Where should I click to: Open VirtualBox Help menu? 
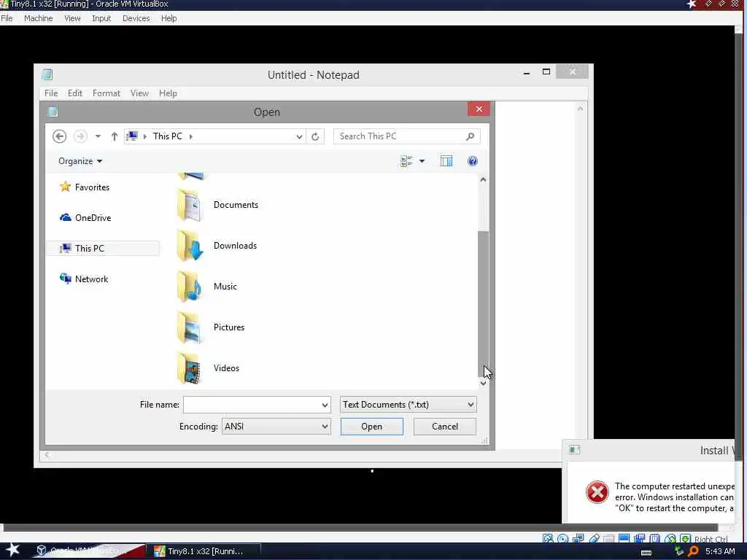click(x=169, y=18)
